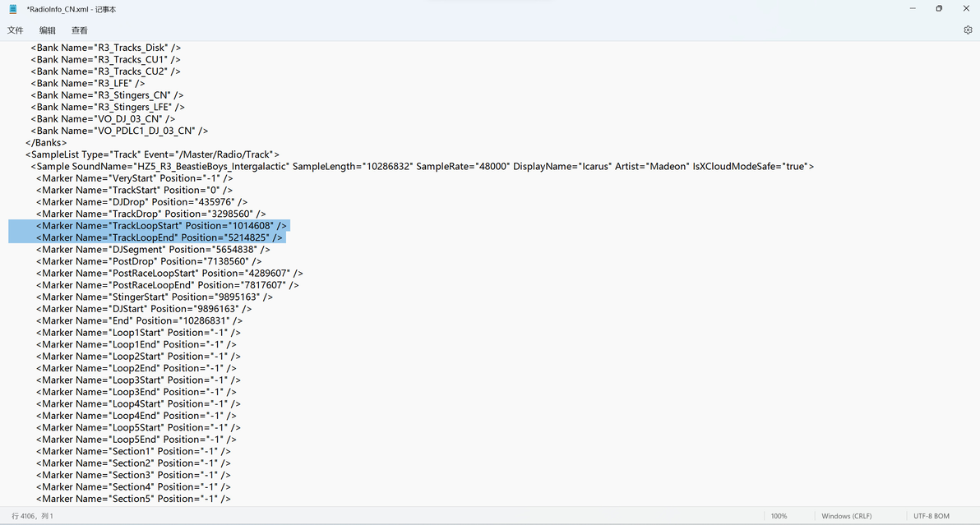Screen dimensions: 980x525
Task: Click the PostRaceLoopStart marker line
Action: [169, 274]
